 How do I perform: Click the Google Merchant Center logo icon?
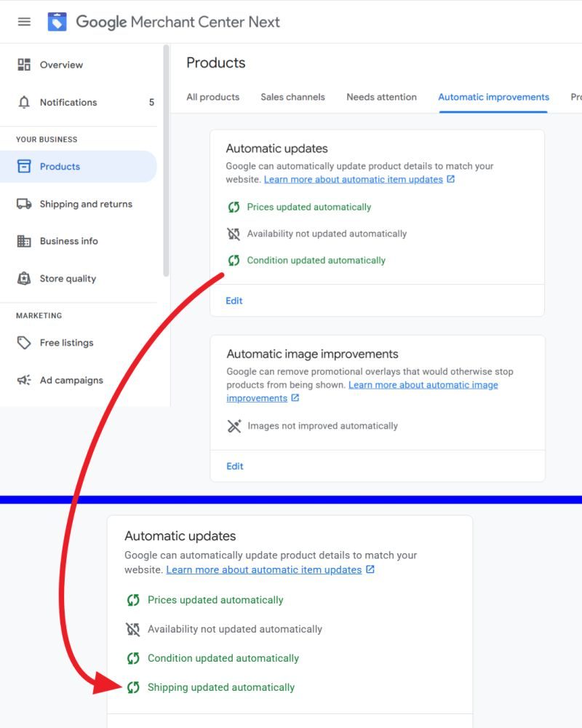tap(57, 22)
